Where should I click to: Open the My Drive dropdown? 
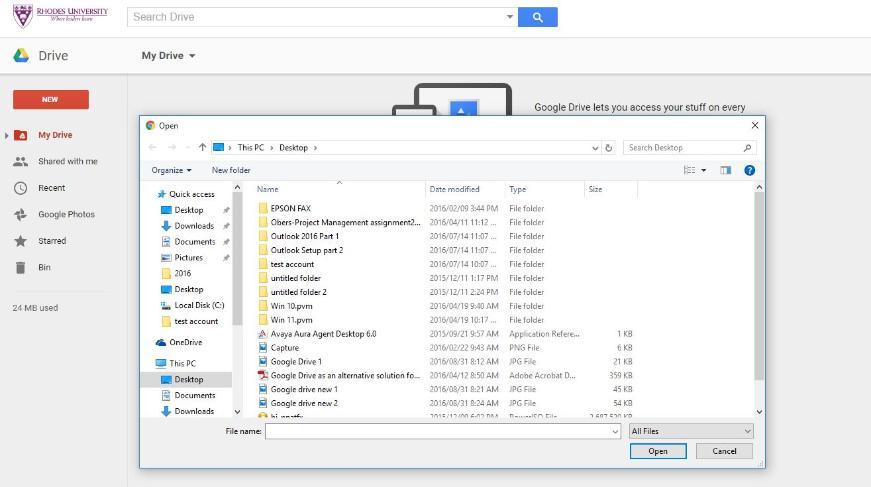(x=168, y=56)
